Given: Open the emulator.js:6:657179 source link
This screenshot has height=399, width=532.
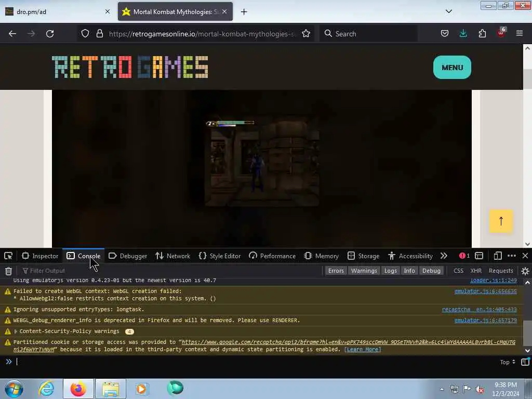Looking at the screenshot, I should 486,320.
